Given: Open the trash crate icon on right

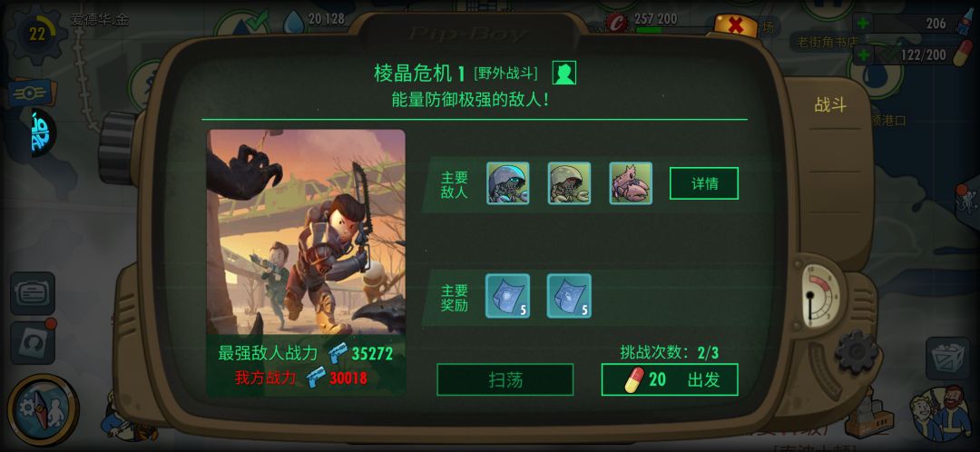Looking at the screenshot, I should click(947, 359).
